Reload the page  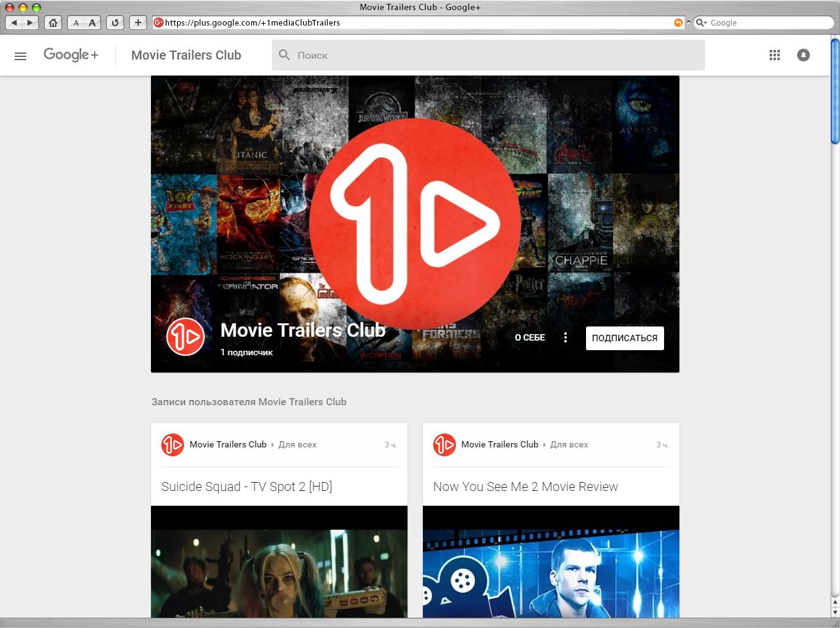point(115,22)
